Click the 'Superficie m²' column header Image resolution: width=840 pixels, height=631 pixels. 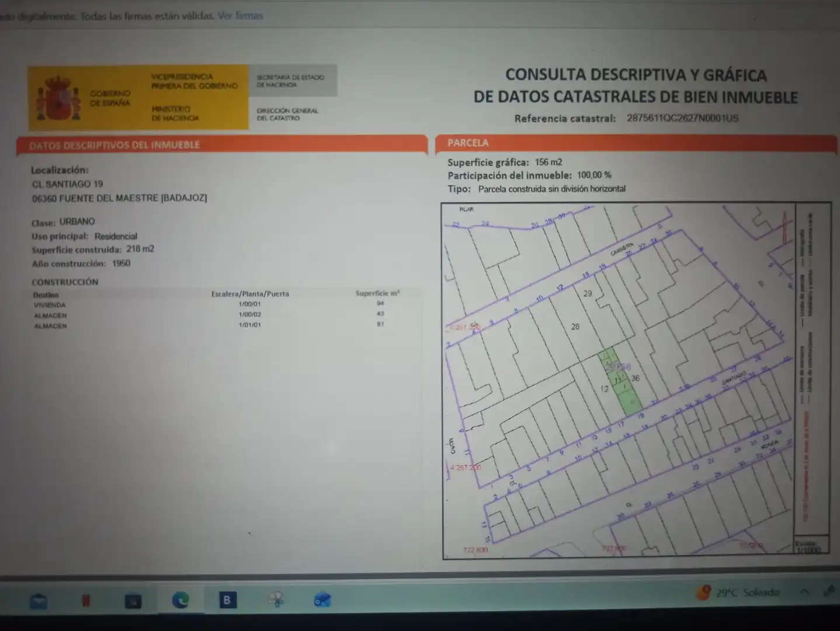pyautogui.click(x=377, y=293)
